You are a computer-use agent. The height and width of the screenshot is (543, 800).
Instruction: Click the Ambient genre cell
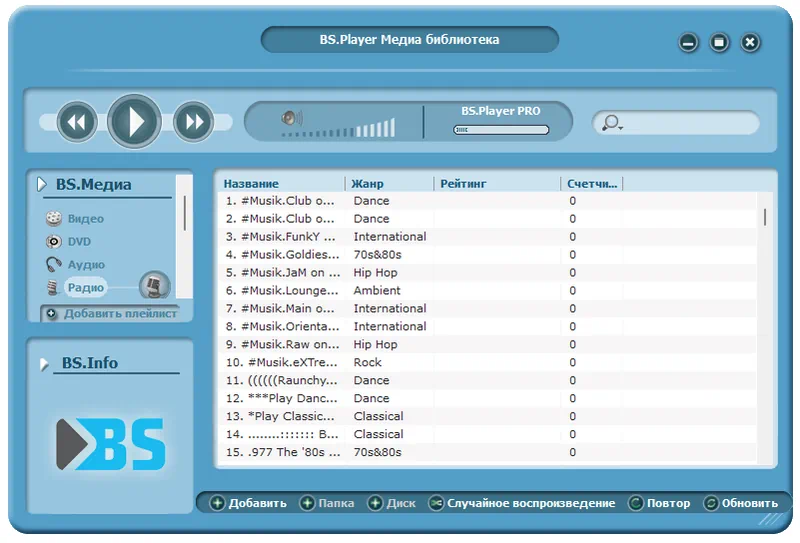coord(377,290)
